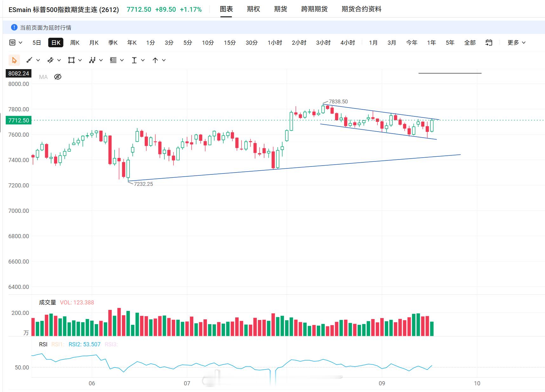
Task: Click the delayed quote info icon
Action: [14, 28]
